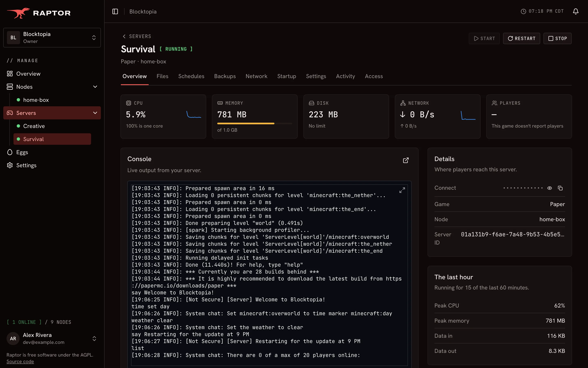The height and width of the screenshot is (368, 588).
Task: Switch to the Backups tab
Action: (x=225, y=76)
